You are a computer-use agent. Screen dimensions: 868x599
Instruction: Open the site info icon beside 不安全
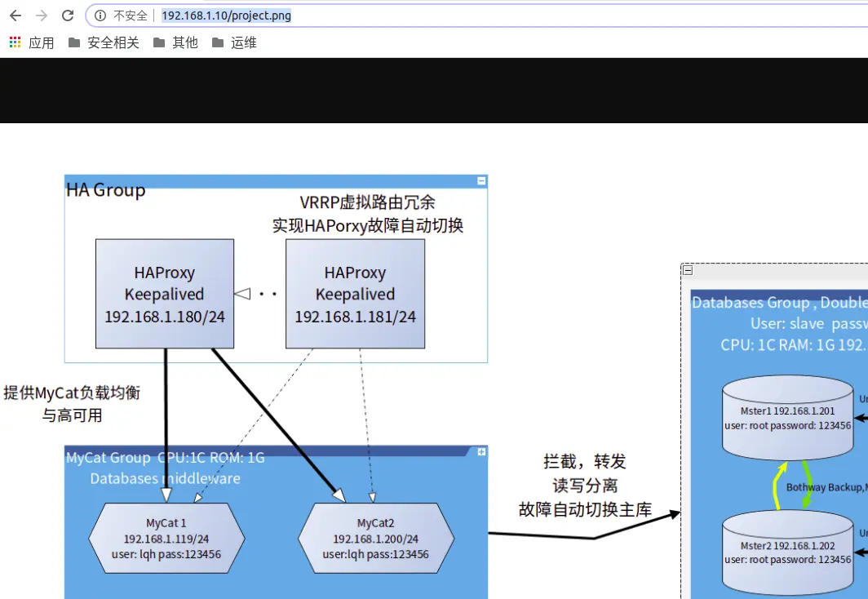pyautogui.click(x=100, y=16)
